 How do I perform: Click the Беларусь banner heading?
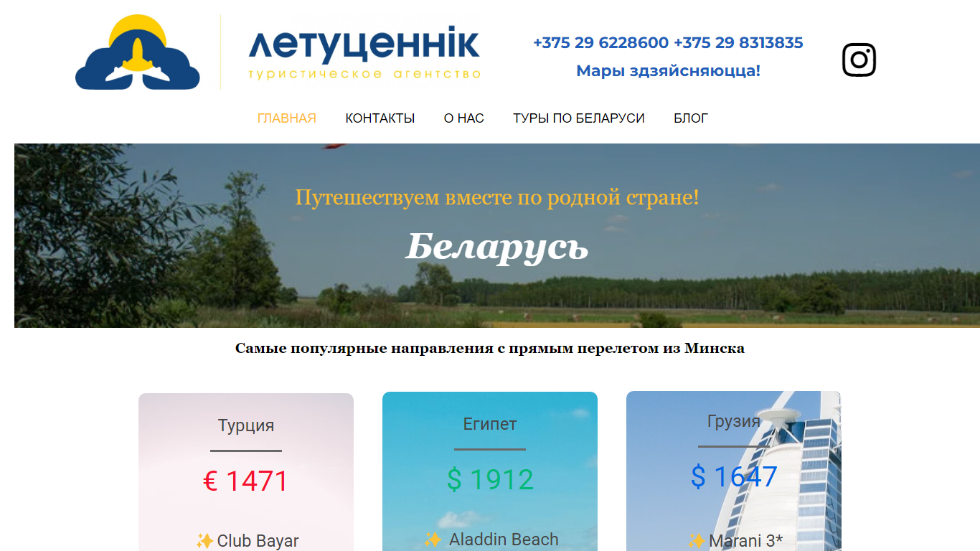[x=497, y=247]
